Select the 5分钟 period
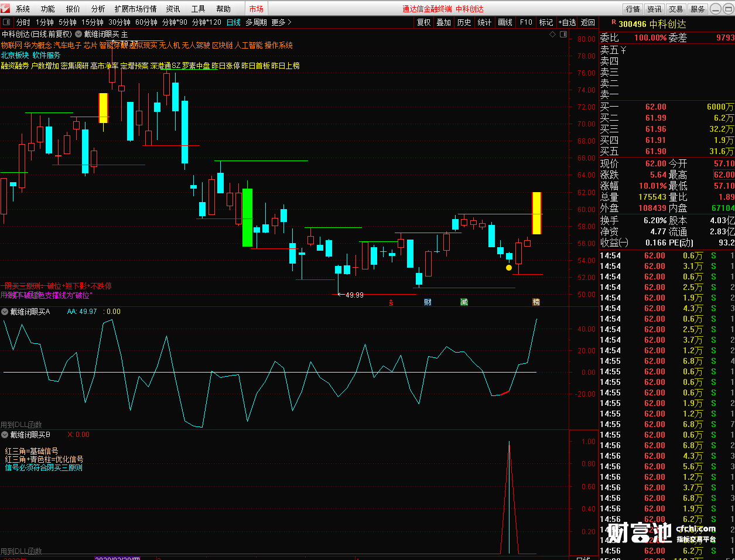This screenshot has width=735, height=560. (x=67, y=22)
